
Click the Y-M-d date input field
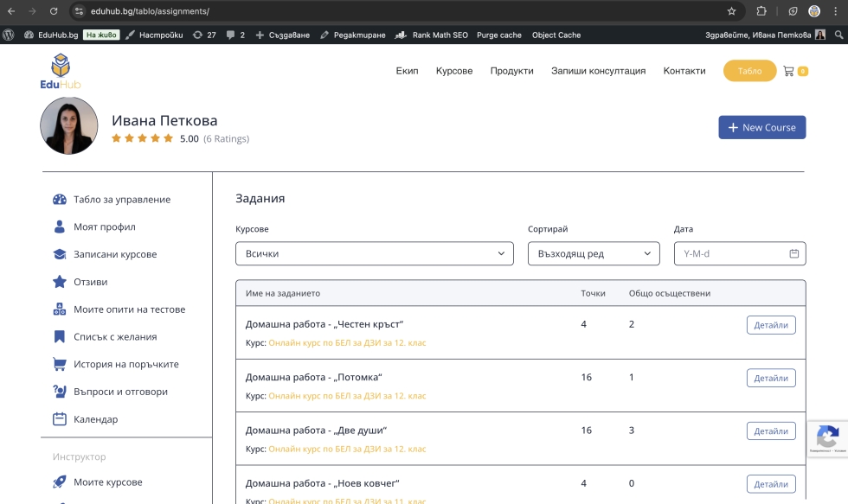731,254
